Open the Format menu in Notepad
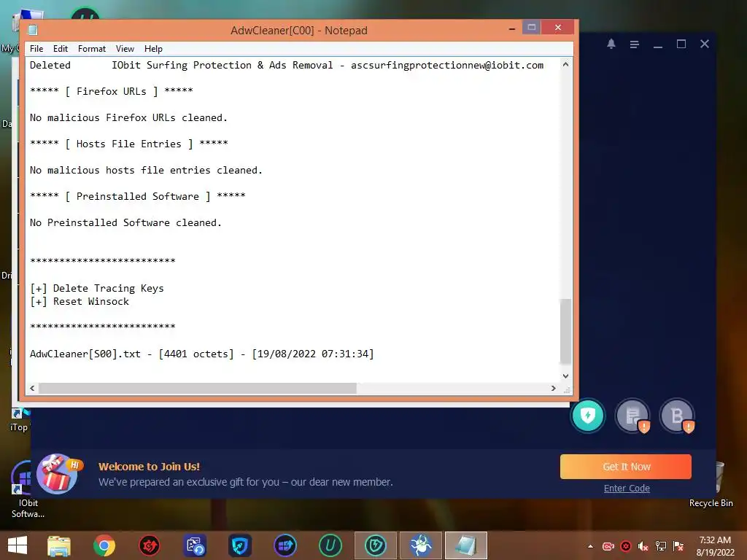 [91, 49]
